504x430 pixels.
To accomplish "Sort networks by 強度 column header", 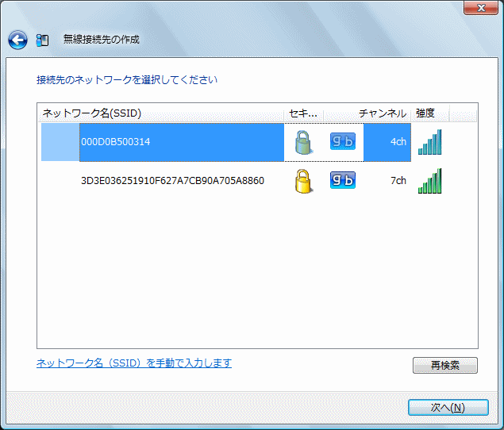I will (425, 113).
